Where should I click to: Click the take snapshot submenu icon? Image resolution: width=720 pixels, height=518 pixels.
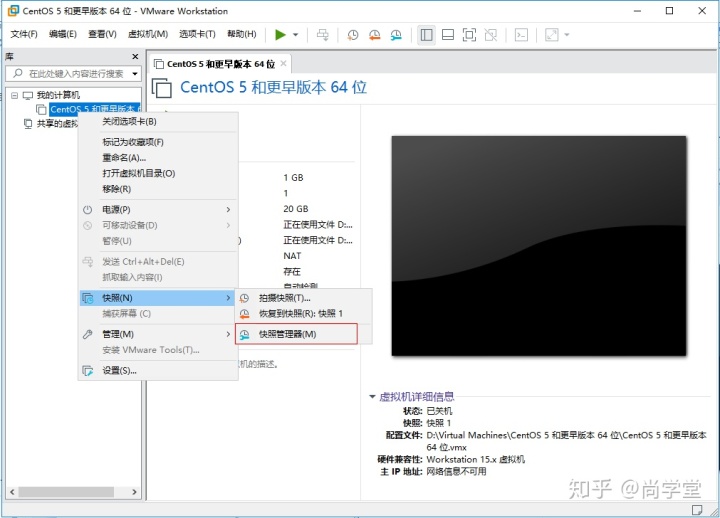[244, 298]
